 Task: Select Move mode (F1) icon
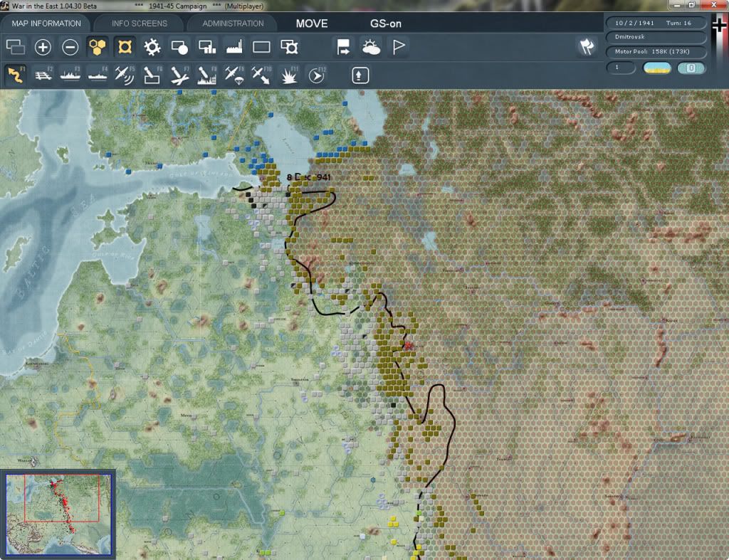pos(16,75)
